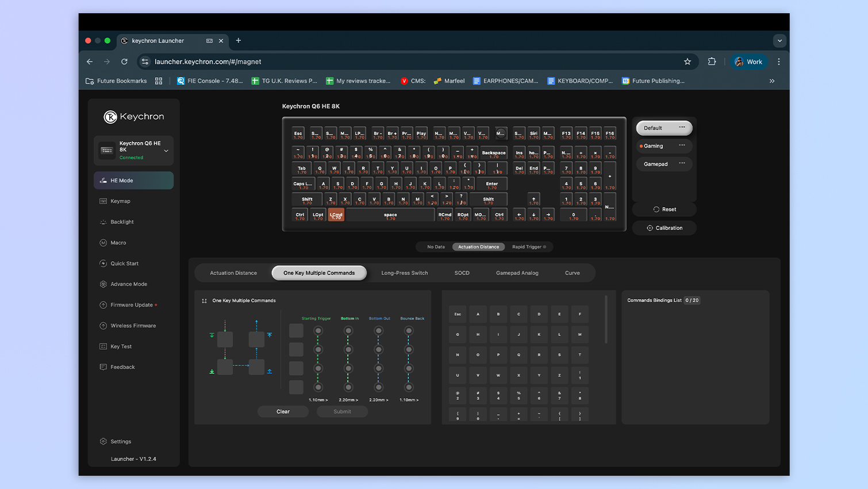
Task: Switch to the Long-Press Switch tab
Action: coord(404,273)
